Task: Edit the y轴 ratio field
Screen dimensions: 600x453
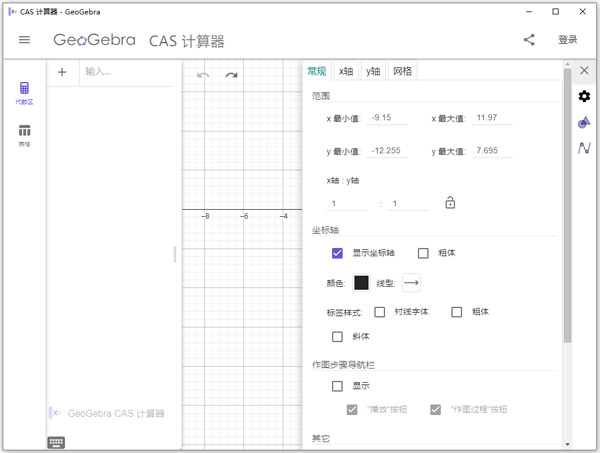Action: 408,204
